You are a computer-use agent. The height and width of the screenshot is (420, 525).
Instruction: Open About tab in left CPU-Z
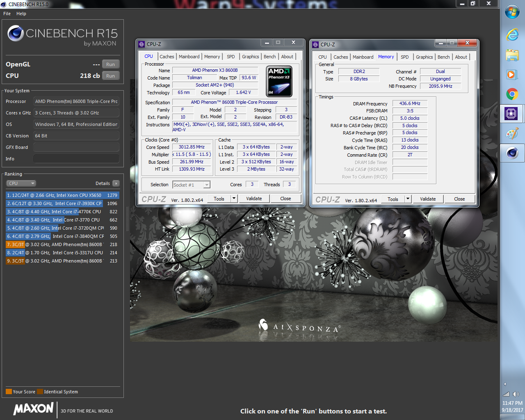pos(287,57)
